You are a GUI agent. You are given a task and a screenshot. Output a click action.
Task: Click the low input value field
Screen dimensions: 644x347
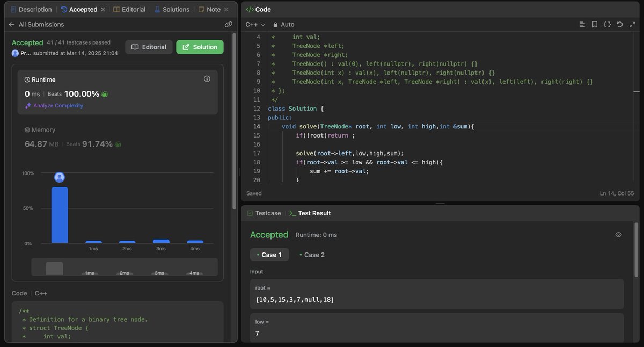[437, 334]
